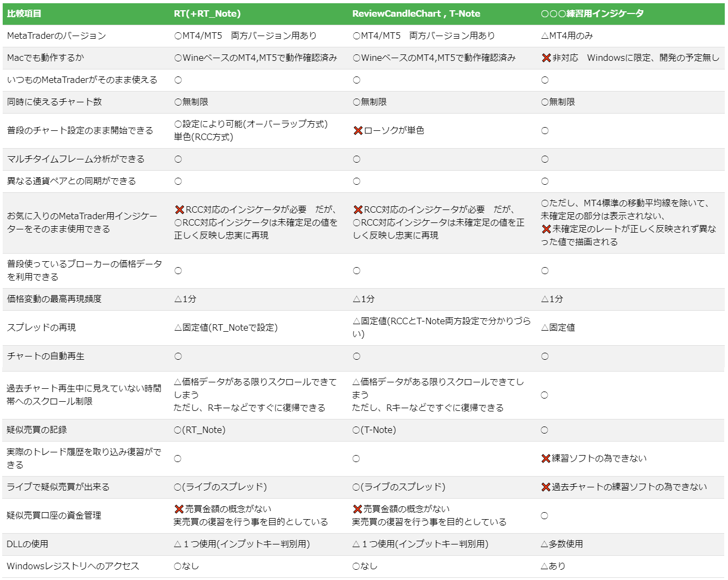Image resolution: width=728 pixels, height=580 pixels.
Task: Click the '△多数使用' cell
Action: click(x=562, y=544)
